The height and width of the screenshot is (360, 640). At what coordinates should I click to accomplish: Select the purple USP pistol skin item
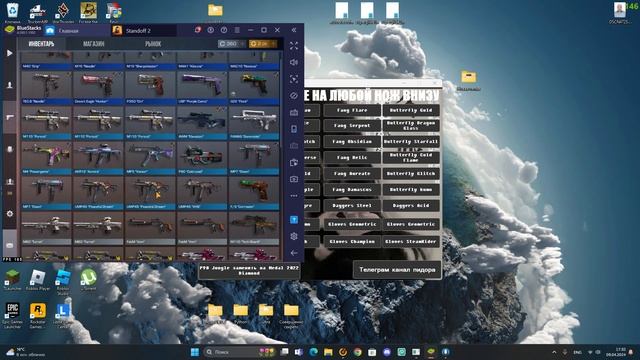pyautogui.click(x=202, y=87)
